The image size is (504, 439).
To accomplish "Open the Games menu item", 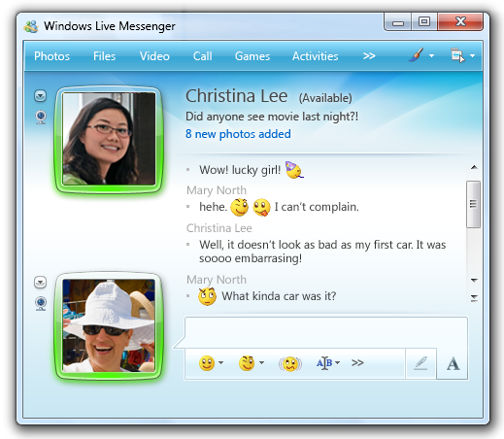I will tap(252, 56).
